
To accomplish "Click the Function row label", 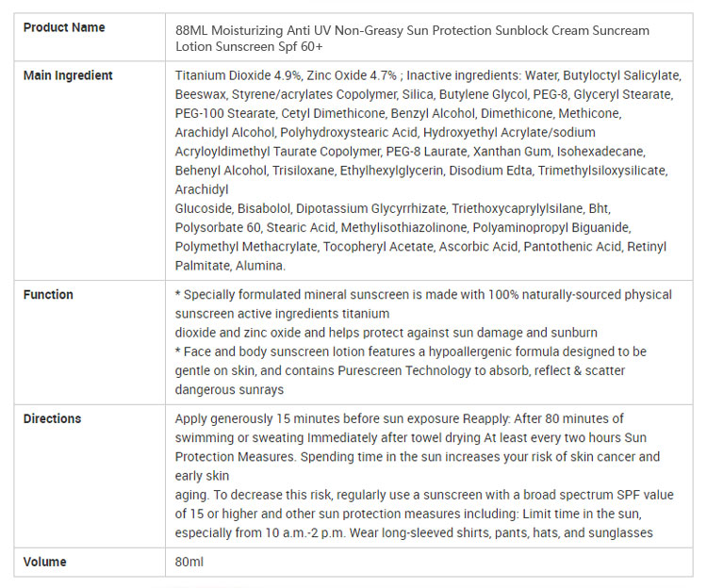I will [48, 294].
